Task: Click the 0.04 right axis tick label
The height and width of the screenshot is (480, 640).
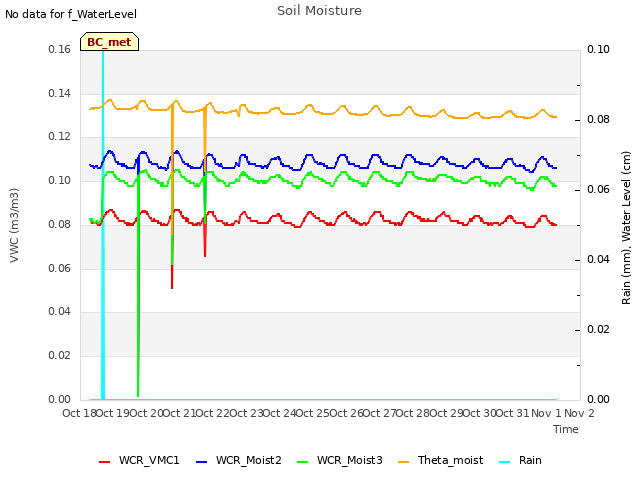Action: pos(598,260)
